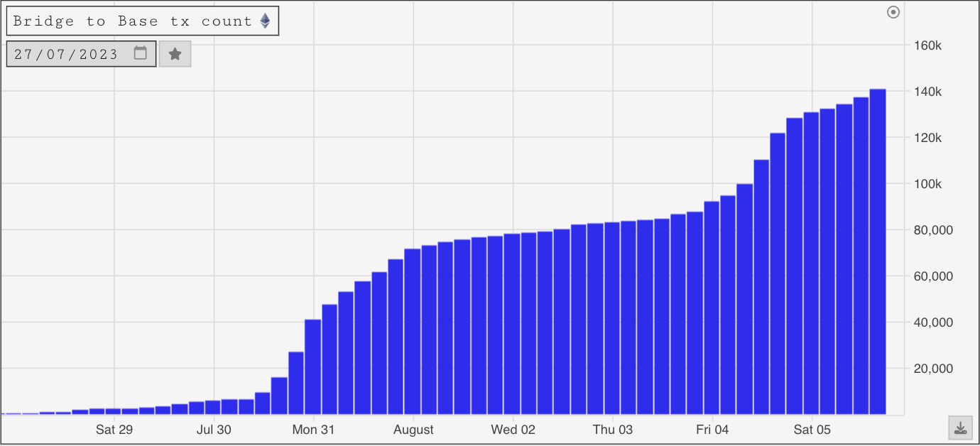
Task: Open the Bridge to Base tx count selector
Action: (x=143, y=21)
